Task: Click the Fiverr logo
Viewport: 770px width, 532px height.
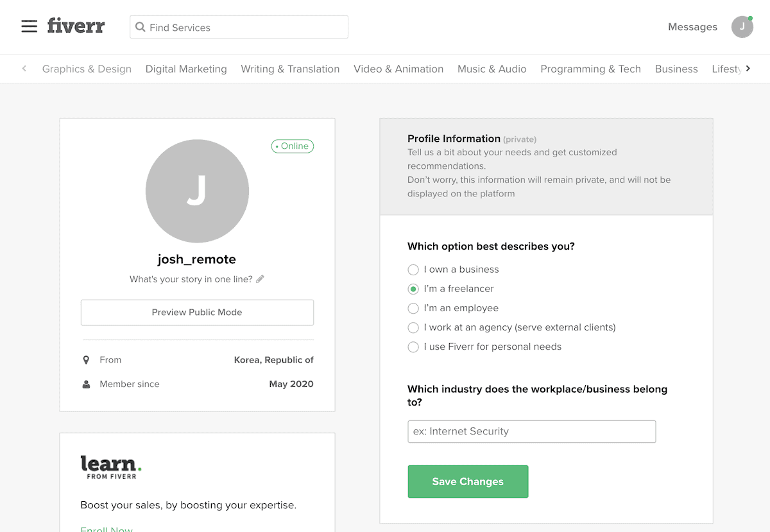Action: [76, 26]
